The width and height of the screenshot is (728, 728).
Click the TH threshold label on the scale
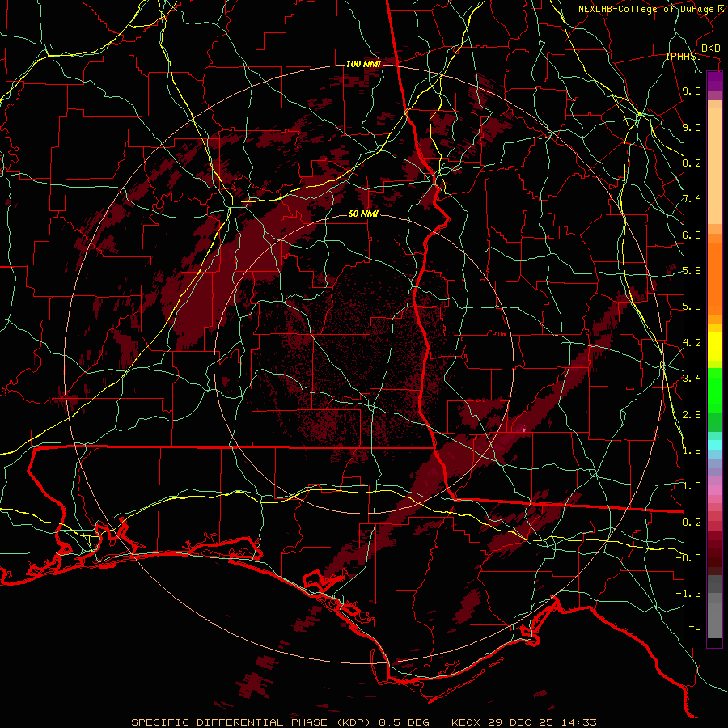[695, 630]
